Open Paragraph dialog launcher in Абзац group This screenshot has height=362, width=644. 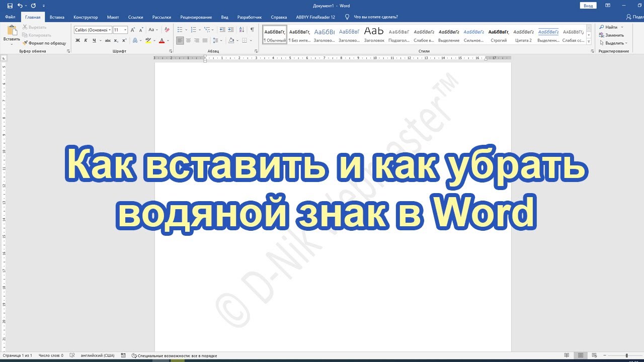tap(257, 51)
